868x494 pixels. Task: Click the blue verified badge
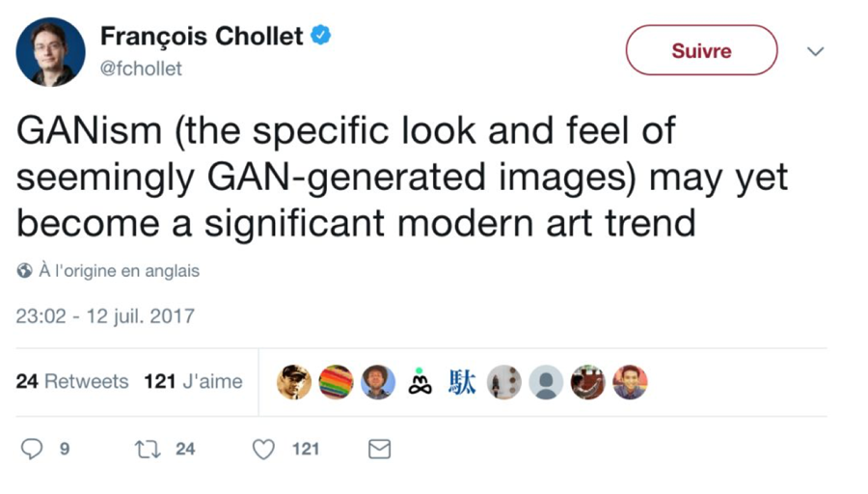321,37
